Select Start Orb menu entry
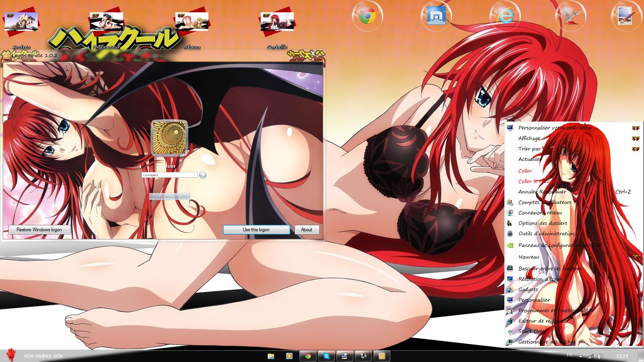Image resolution: width=644 pixels, height=362 pixels. coord(574,331)
